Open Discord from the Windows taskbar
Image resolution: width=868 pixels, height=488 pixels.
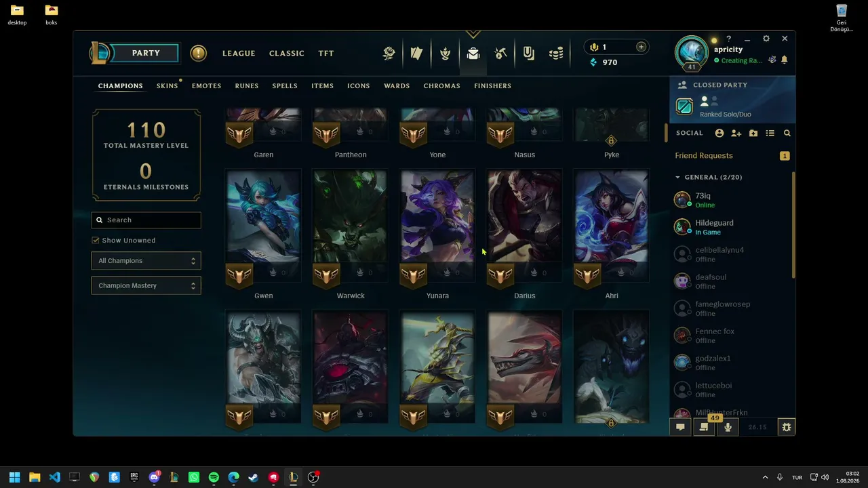coord(154,477)
